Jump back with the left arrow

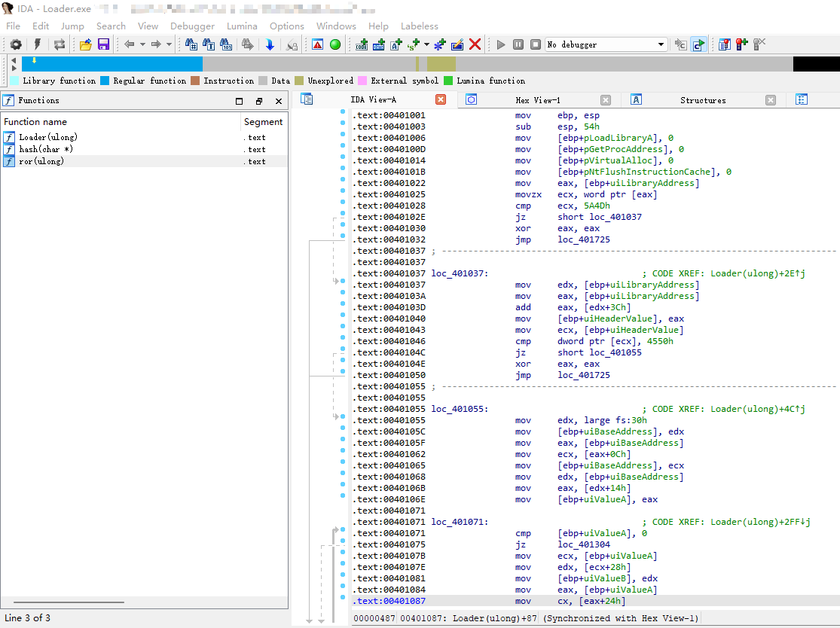pos(129,44)
